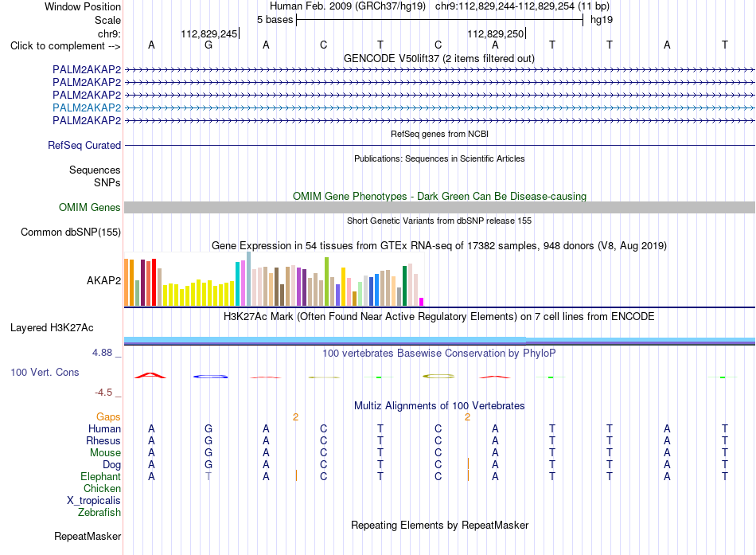Click the Zebrafish species row label
The height and width of the screenshot is (555, 756).
(99, 512)
